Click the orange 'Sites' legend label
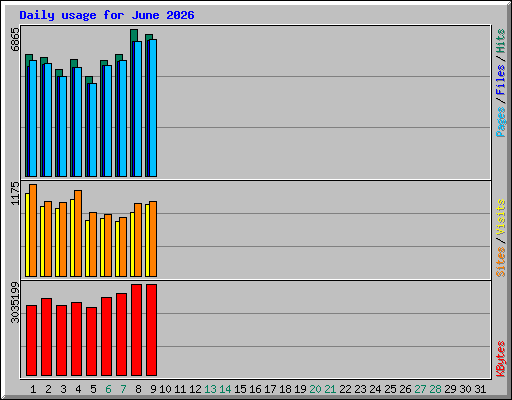Image resolution: width=512 pixels, height=400 pixels. coord(500,262)
